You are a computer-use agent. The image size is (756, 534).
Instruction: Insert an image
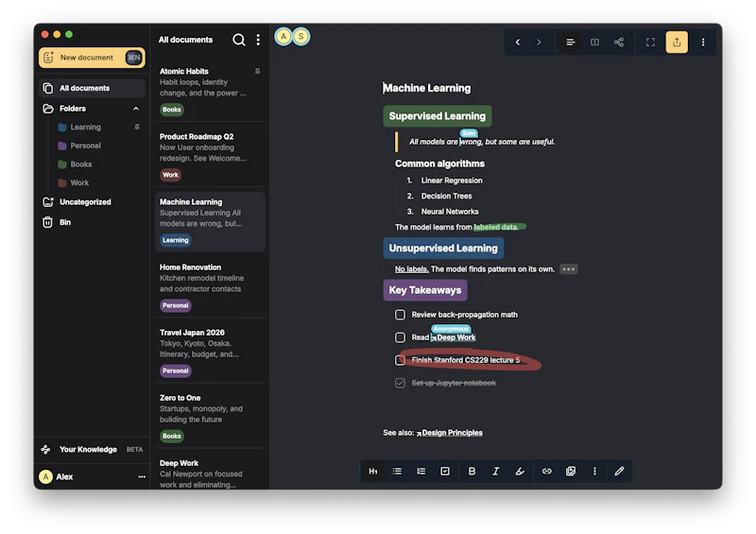point(571,472)
